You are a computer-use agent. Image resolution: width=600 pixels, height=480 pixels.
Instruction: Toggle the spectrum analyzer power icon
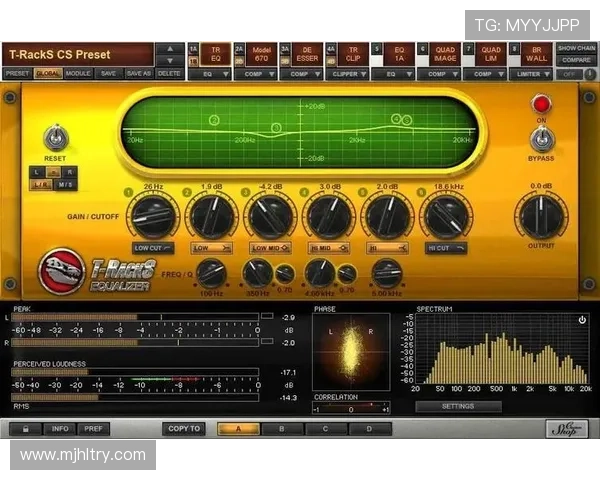coord(582,320)
